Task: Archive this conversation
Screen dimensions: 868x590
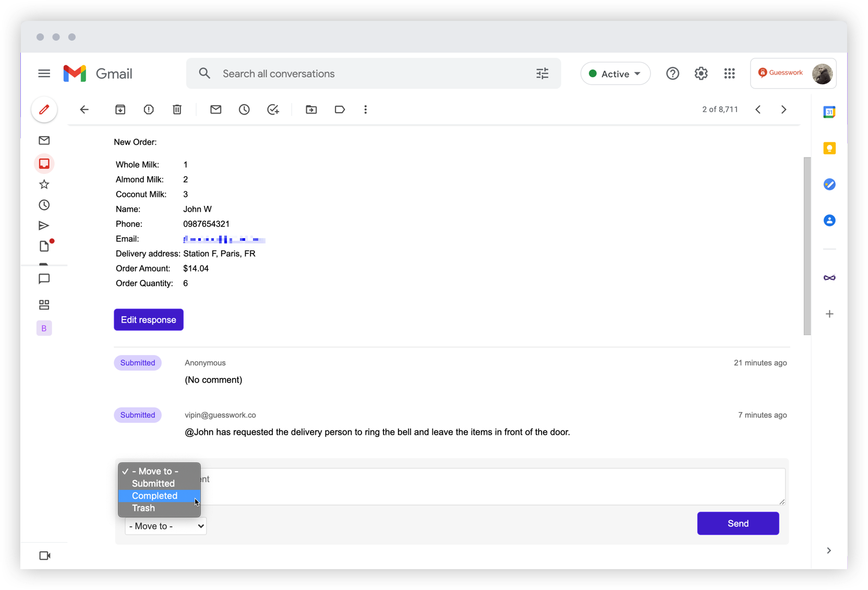Action: click(x=120, y=109)
